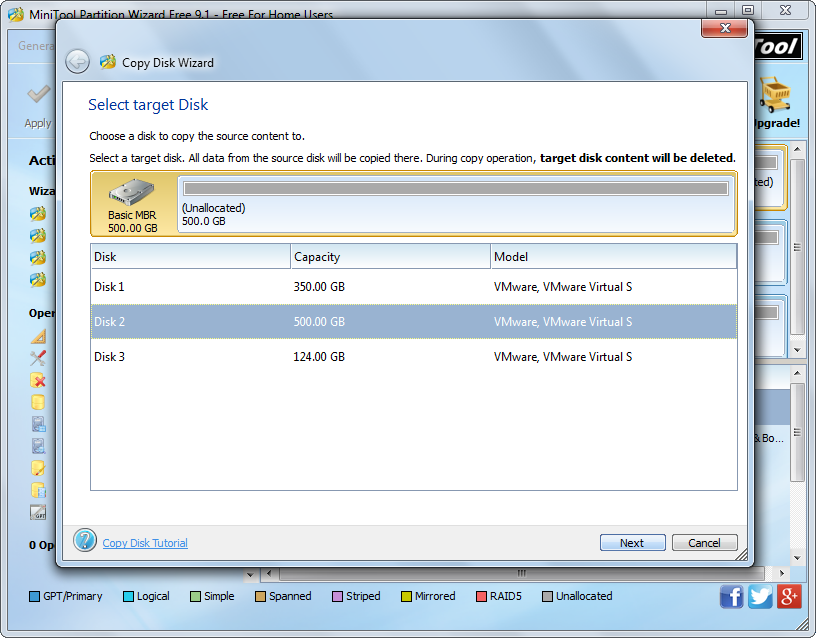The height and width of the screenshot is (638, 816).
Task: Click the yellow disk with pencil icon
Action: pyautogui.click(x=38, y=468)
